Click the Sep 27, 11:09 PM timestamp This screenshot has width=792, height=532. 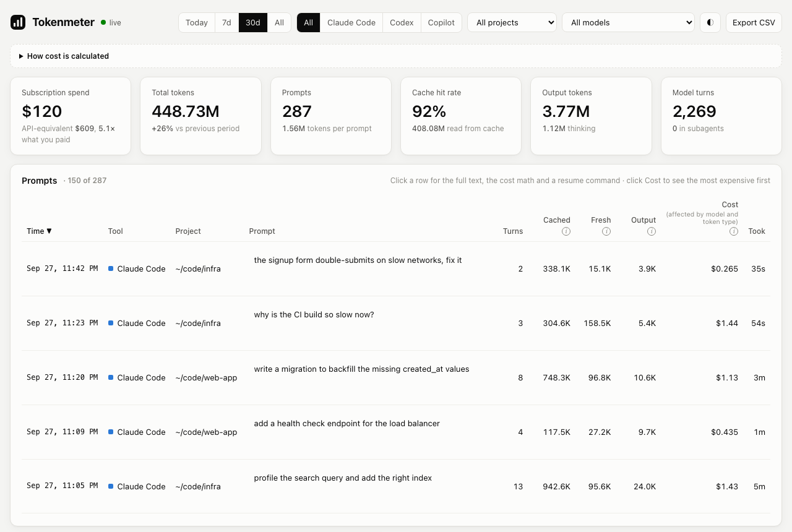click(x=62, y=432)
